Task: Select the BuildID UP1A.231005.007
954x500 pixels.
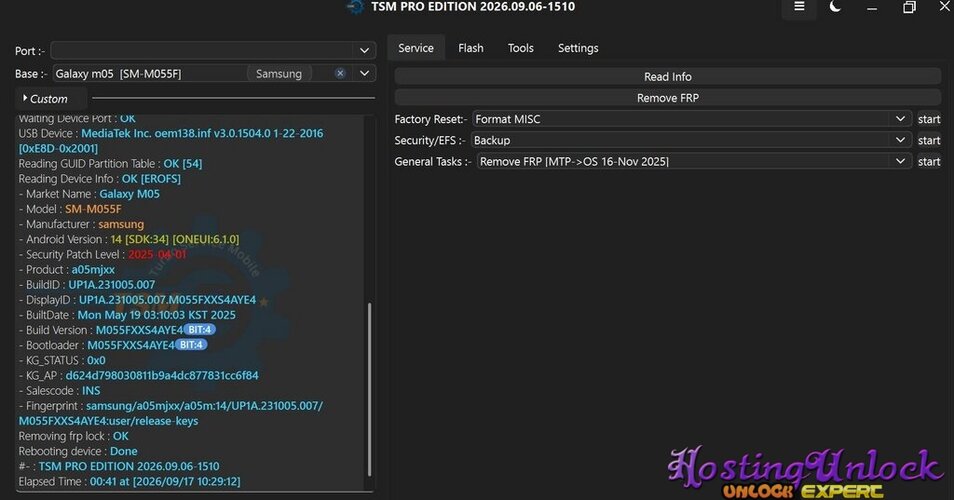Action: coord(111,285)
